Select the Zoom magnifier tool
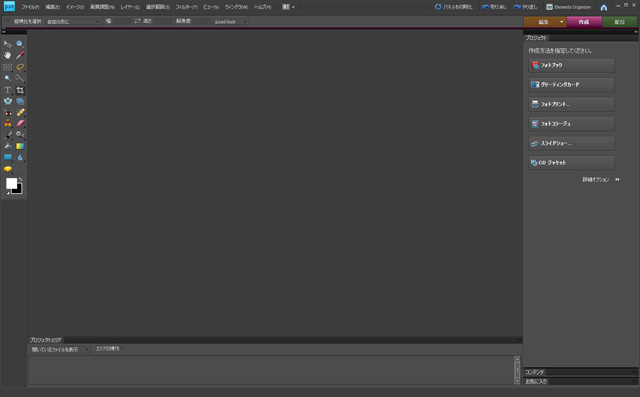Viewport: 640px width, 397px height. pos(20,44)
